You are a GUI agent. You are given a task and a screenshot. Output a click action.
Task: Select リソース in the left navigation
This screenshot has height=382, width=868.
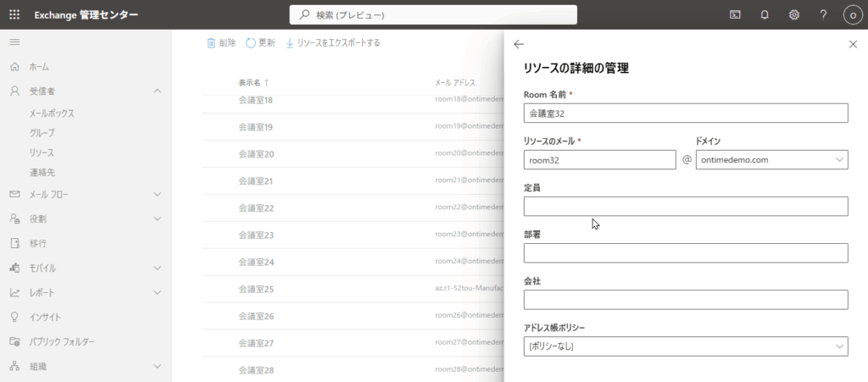pos(42,152)
